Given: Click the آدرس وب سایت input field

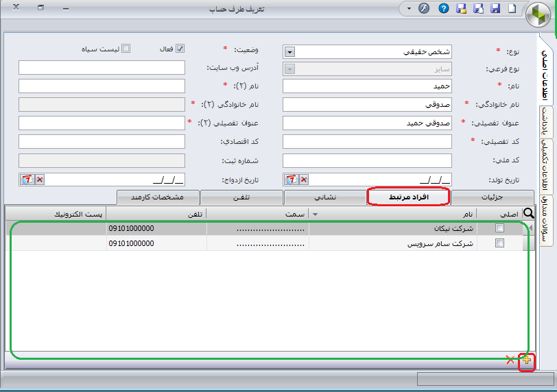Looking at the screenshot, I should click(x=102, y=67).
